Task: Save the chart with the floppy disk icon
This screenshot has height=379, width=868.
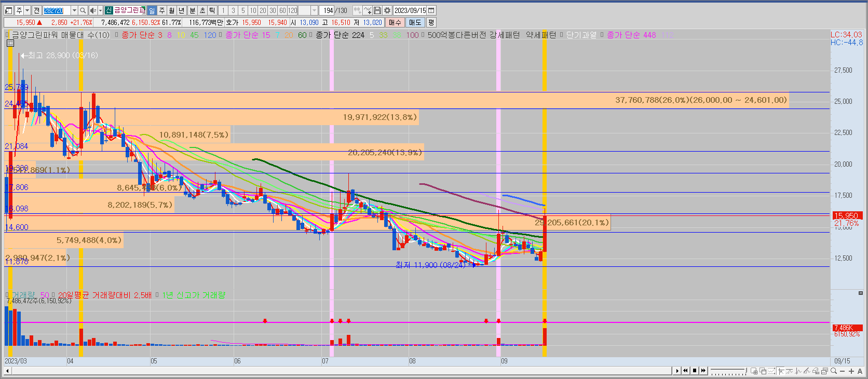Action: pos(377,10)
